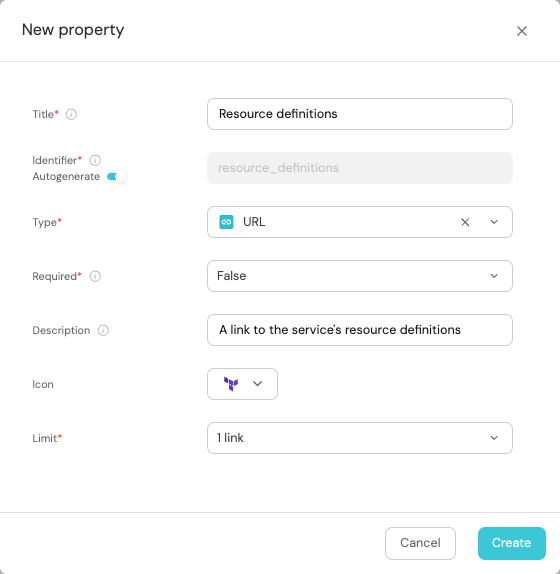Click the disabled resource_definitions identifier field
Screen dimensions: 560x574
(x=360, y=168)
